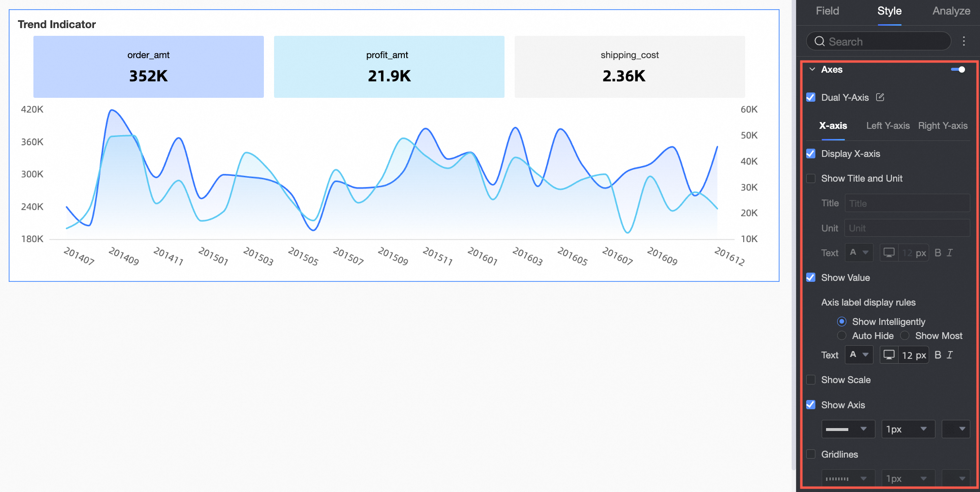
Task: Switch to the Style tab
Action: pyautogui.click(x=889, y=11)
